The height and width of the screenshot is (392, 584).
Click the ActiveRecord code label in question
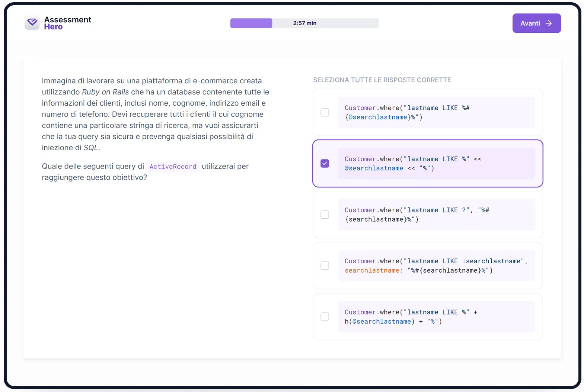(173, 167)
